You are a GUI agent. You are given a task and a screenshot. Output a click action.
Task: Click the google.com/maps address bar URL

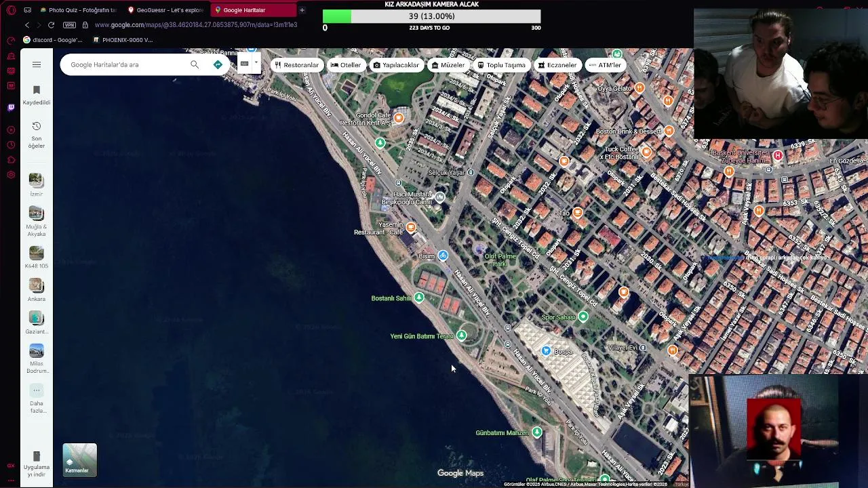196,25
